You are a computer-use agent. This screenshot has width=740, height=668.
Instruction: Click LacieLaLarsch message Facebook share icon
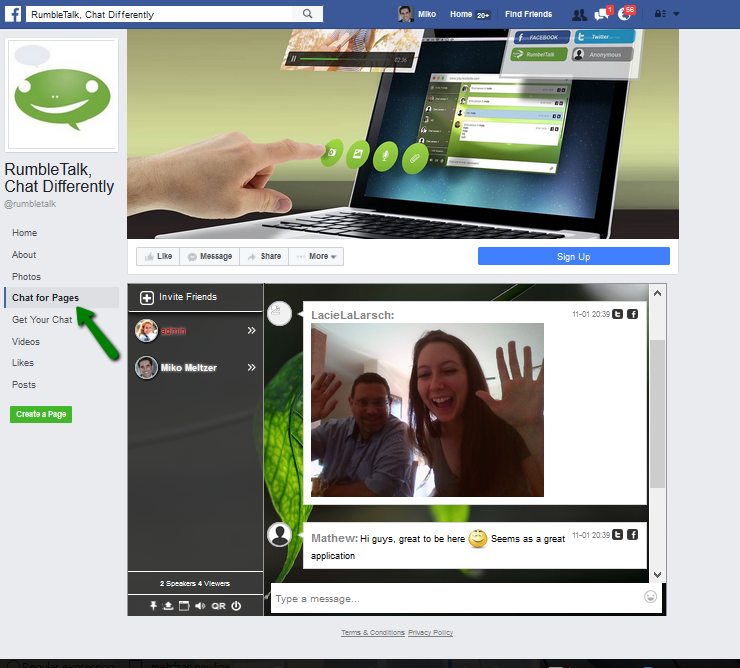click(x=633, y=314)
